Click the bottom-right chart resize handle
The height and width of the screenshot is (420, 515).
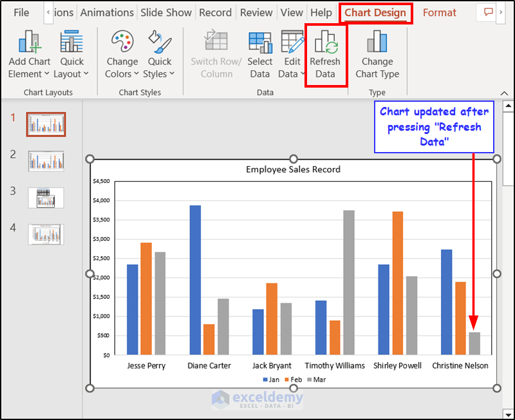(x=496, y=388)
